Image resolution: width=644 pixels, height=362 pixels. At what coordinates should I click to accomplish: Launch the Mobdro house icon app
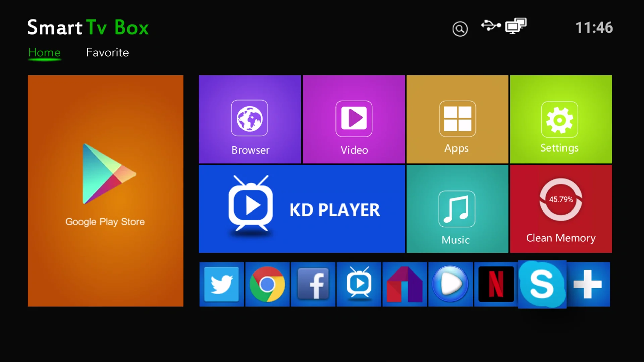pyautogui.click(x=405, y=284)
